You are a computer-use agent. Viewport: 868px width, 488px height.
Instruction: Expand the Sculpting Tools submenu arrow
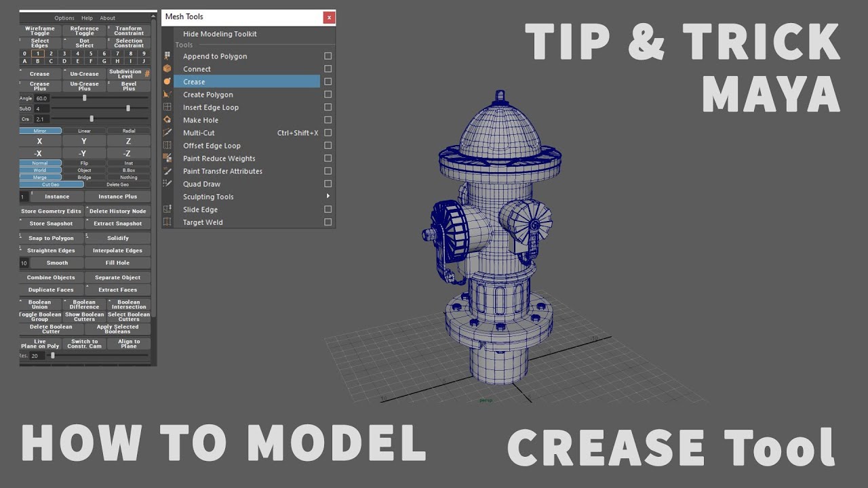328,197
